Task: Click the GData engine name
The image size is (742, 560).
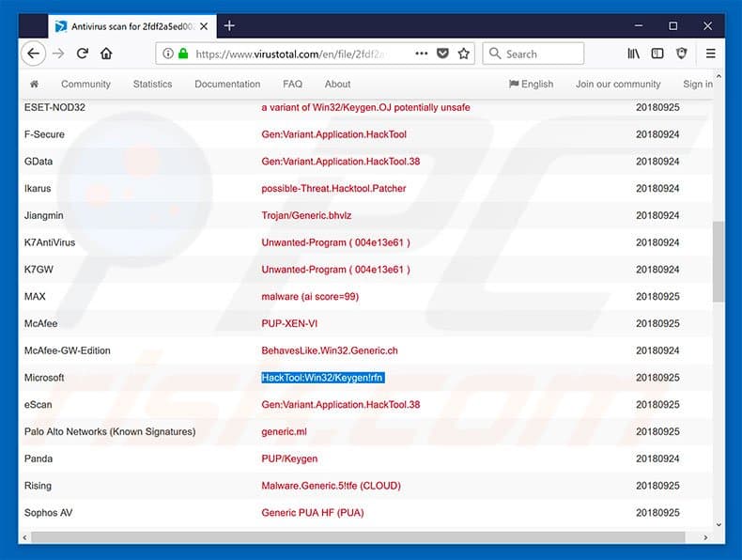Action: [39, 162]
